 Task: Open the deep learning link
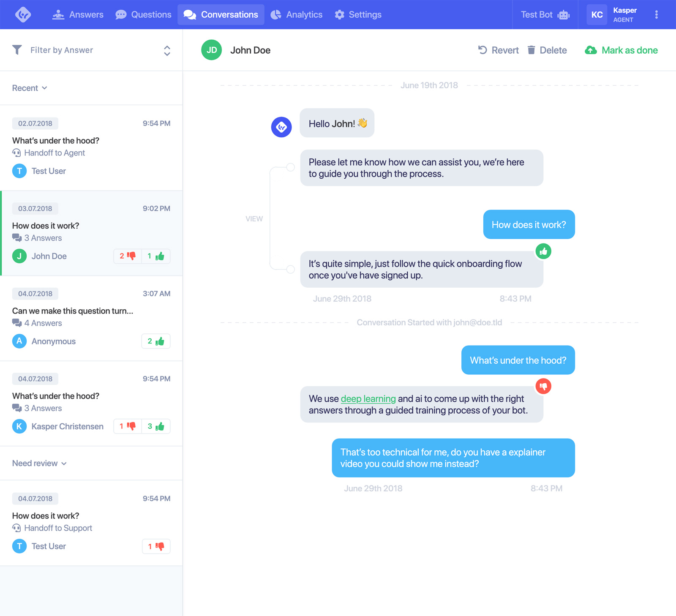coord(368,399)
